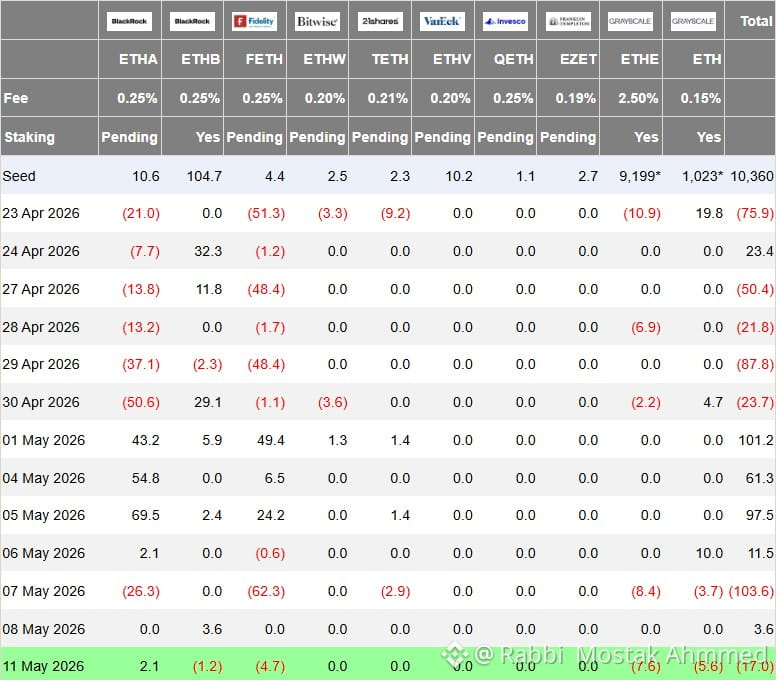The height and width of the screenshot is (680, 776).
Task: Click the 24 Apr 2026 date
Action: click(x=41, y=251)
